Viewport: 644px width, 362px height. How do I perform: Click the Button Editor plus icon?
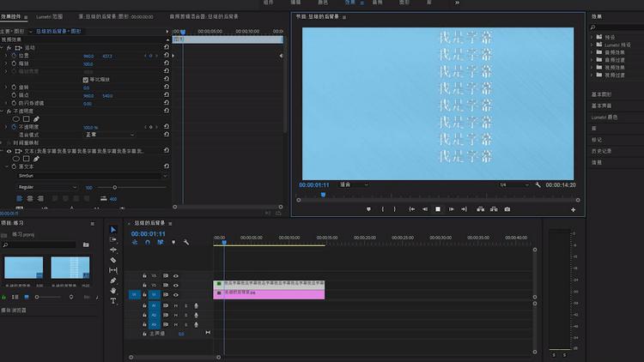(573, 209)
